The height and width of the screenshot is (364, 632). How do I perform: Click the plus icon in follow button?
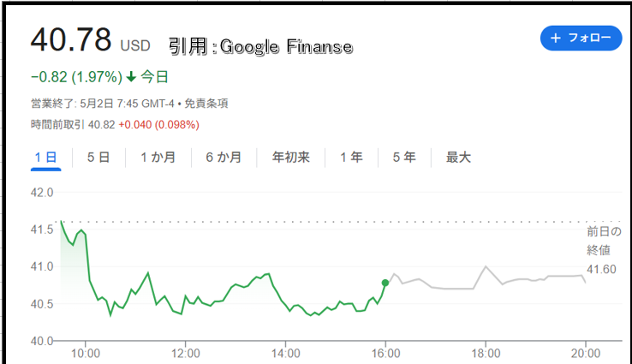556,38
